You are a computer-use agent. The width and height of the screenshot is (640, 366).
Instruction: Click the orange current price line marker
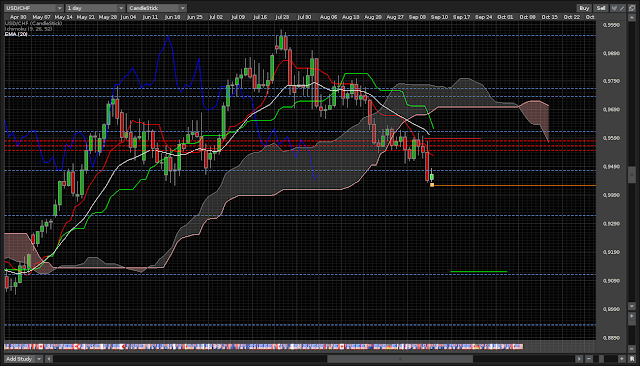point(432,185)
